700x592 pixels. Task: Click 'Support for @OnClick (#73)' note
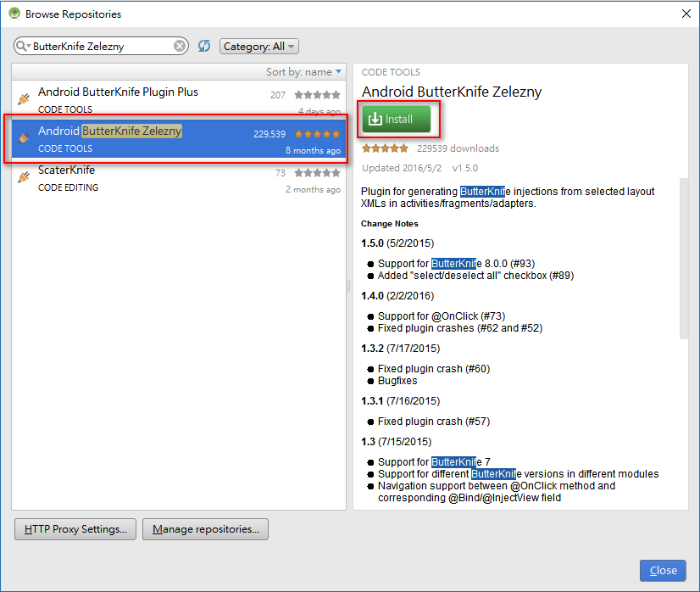(441, 316)
